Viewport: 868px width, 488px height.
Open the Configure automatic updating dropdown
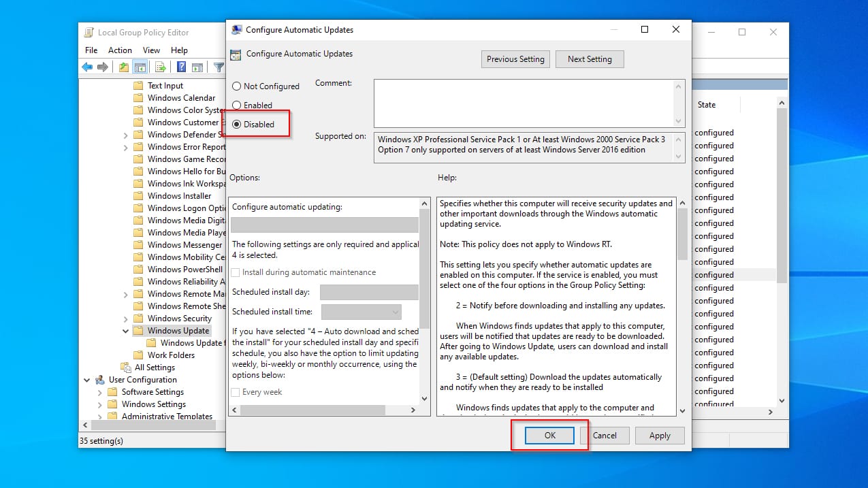click(325, 225)
